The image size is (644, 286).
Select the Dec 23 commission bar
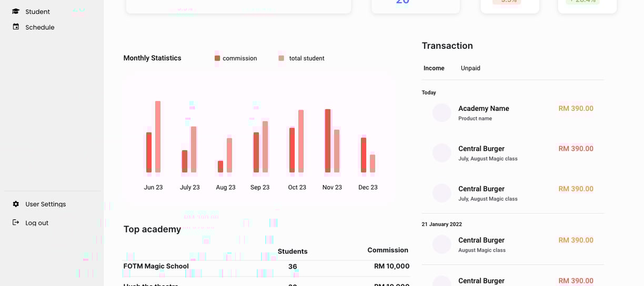click(x=364, y=155)
